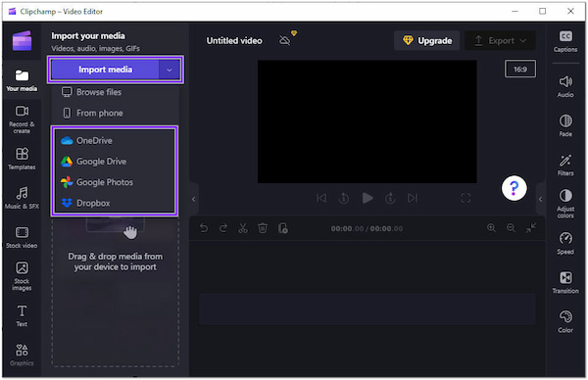Image resolution: width=588 pixels, height=380 pixels.
Task: Open the Fade panel
Action: [565, 125]
